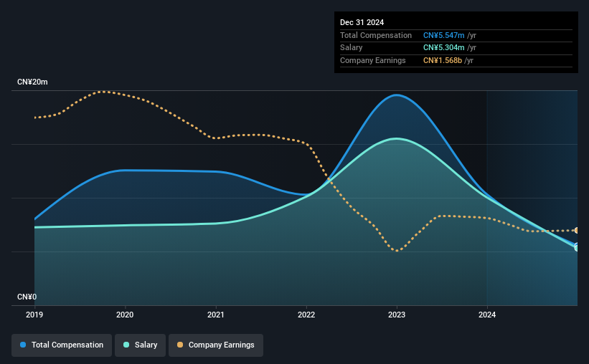Select the 2023 x-axis label
The image size is (589, 364).
pyautogui.click(x=397, y=315)
